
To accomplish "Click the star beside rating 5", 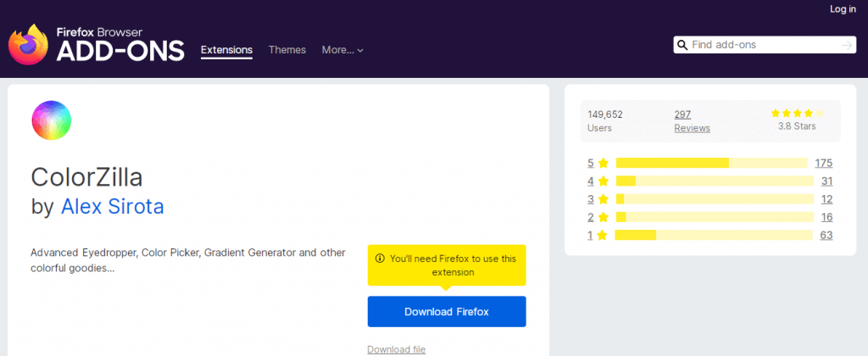I will [x=604, y=164].
